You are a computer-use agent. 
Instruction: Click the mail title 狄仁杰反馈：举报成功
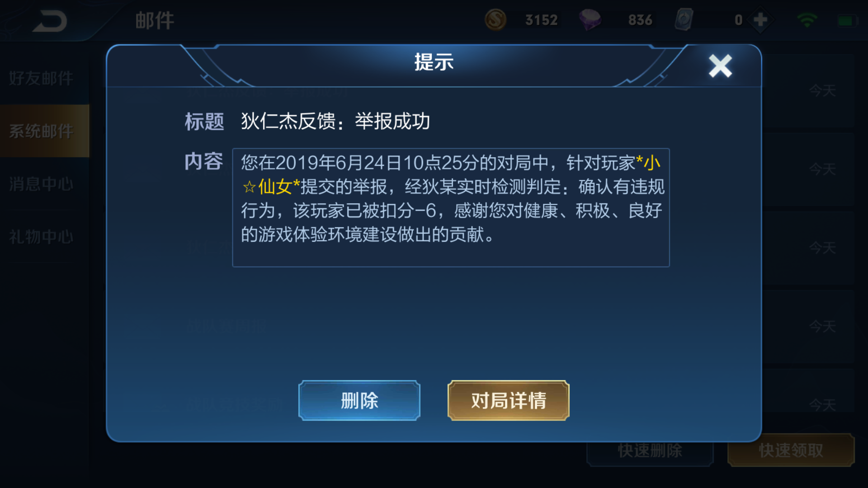pos(335,122)
